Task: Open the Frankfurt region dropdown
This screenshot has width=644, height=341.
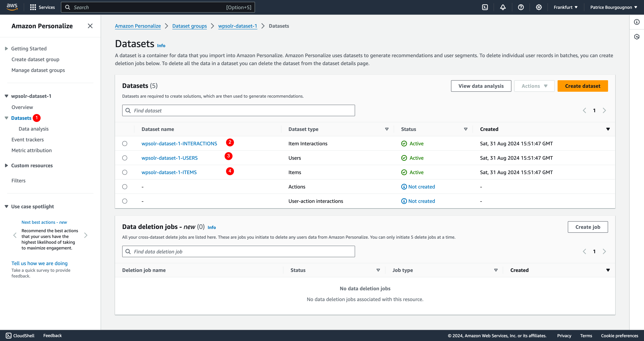Action: [565, 7]
